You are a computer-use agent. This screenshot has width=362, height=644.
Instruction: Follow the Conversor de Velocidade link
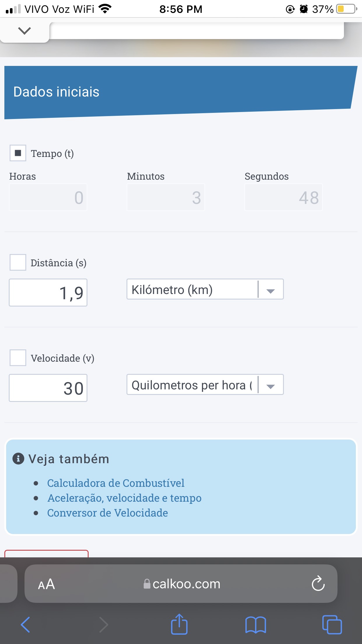(108, 513)
